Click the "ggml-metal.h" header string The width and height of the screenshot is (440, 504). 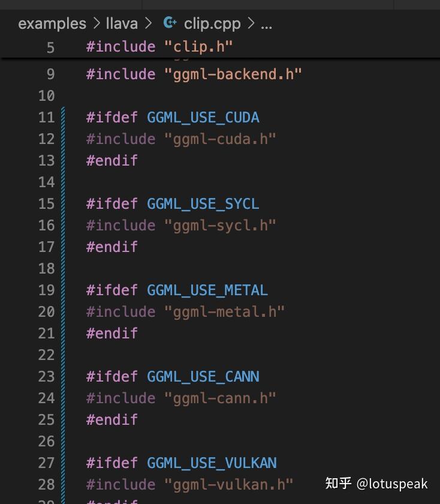(224, 311)
